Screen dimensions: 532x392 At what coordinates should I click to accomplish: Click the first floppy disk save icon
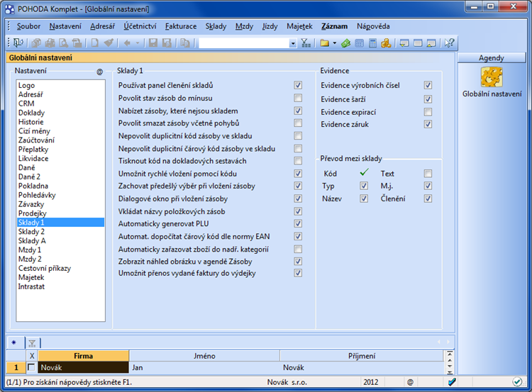point(153,43)
